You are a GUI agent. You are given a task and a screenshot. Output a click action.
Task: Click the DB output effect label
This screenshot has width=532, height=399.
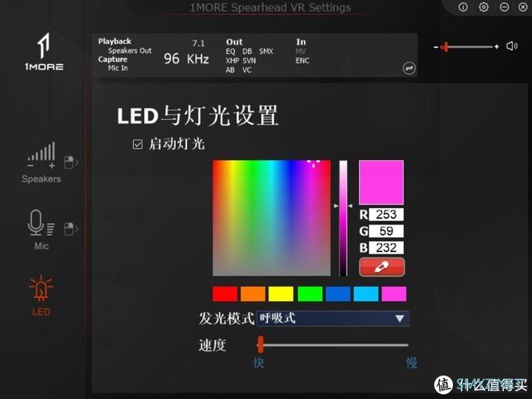click(x=247, y=52)
